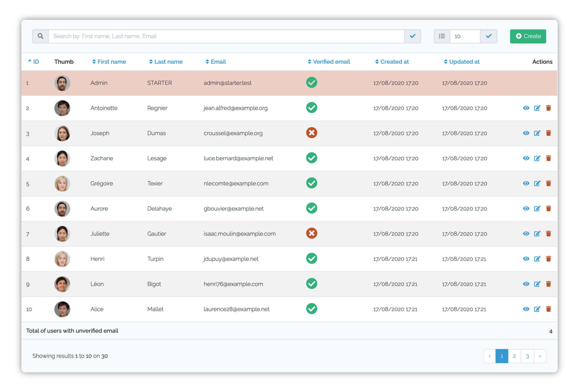
Task: View details of Grégoire Texier via eye icon
Action: [526, 183]
